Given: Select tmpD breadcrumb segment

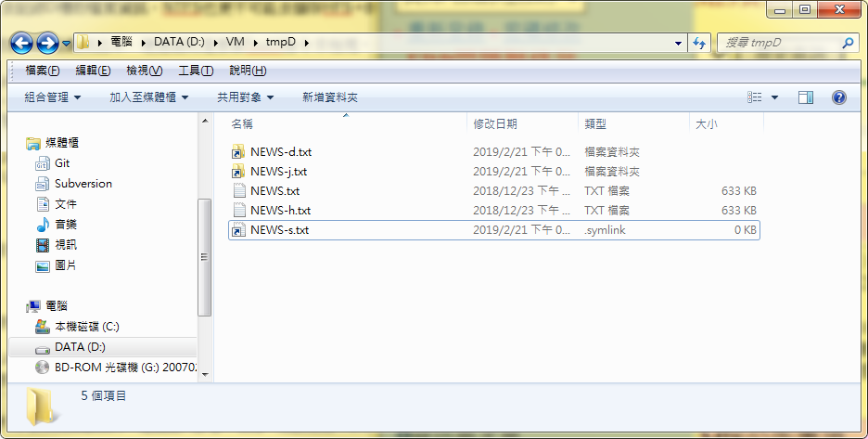Looking at the screenshot, I should (x=281, y=42).
